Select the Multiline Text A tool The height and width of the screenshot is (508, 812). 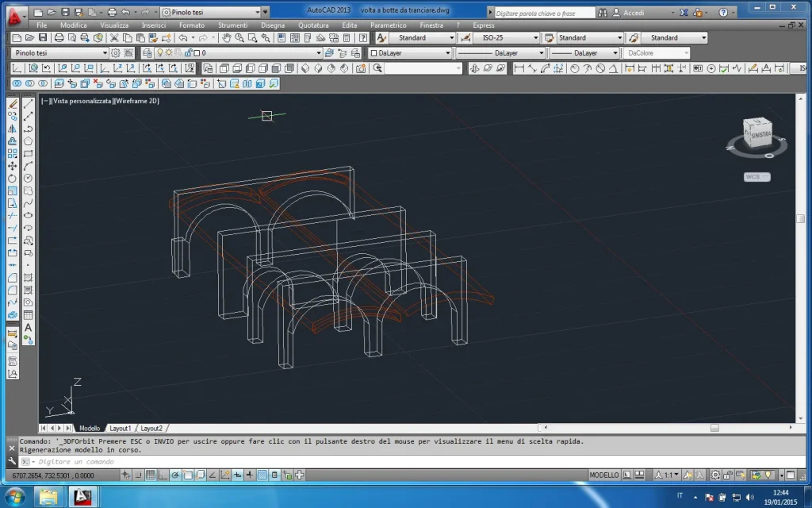tap(28, 328)
